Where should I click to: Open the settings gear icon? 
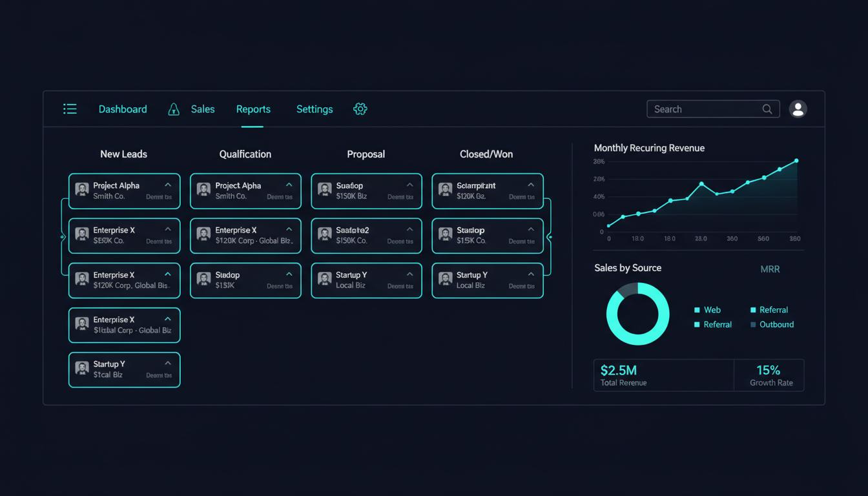360,109
